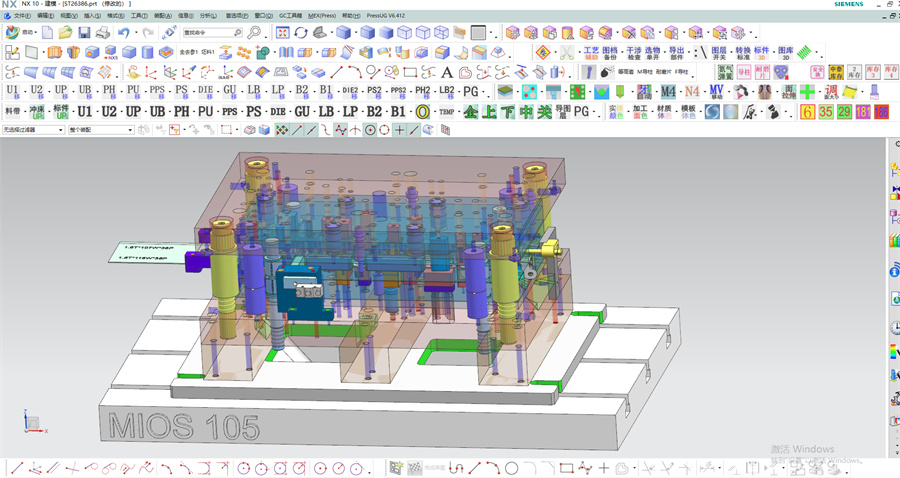Click the cylinder primitive icon
This screenshot has width=900, height=478.
[148, 53]
